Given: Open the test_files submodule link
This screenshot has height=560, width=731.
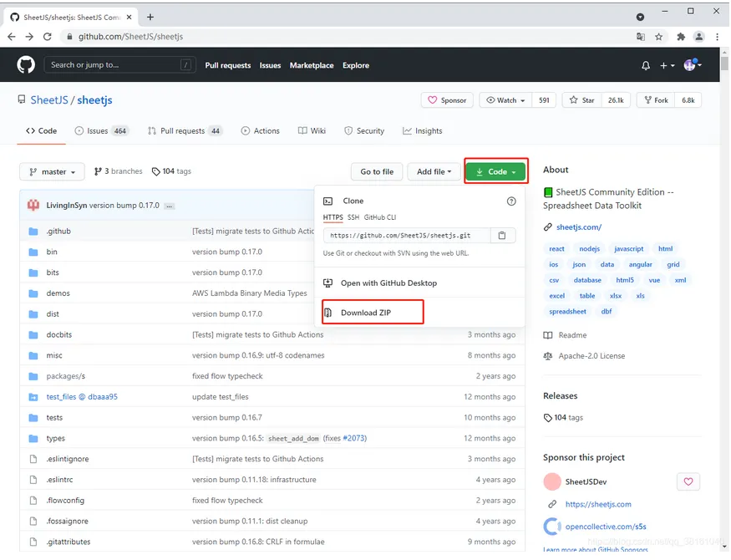Looking at the screenshot, I should 82,397.
